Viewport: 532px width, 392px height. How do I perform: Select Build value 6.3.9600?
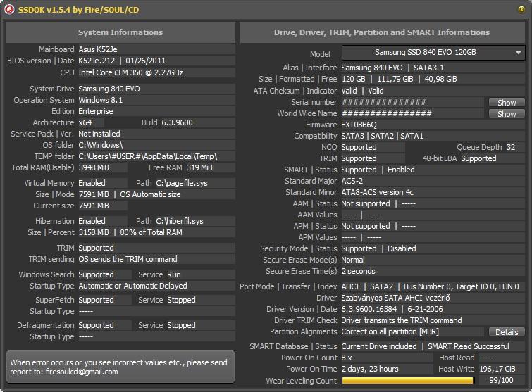coord(177,122)
